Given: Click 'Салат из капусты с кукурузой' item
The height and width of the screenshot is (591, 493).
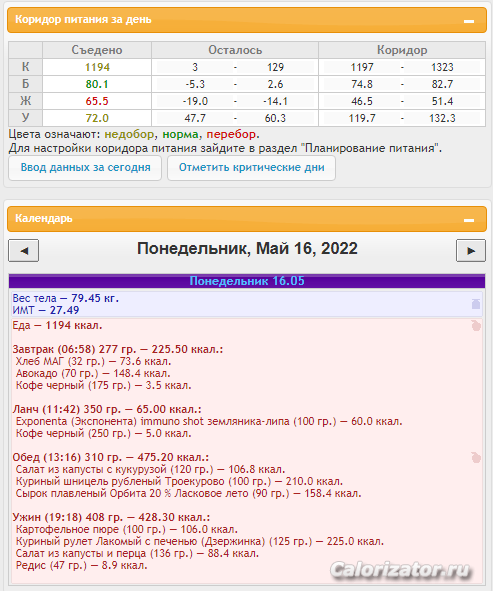Looking at the screenshot, I should point(151,470).
